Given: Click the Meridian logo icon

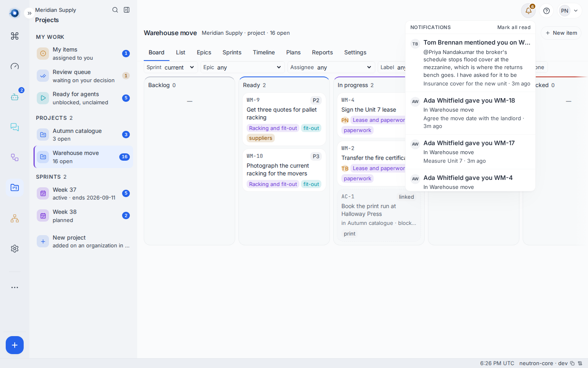Looking at the screenshot, I should point(15,13).
